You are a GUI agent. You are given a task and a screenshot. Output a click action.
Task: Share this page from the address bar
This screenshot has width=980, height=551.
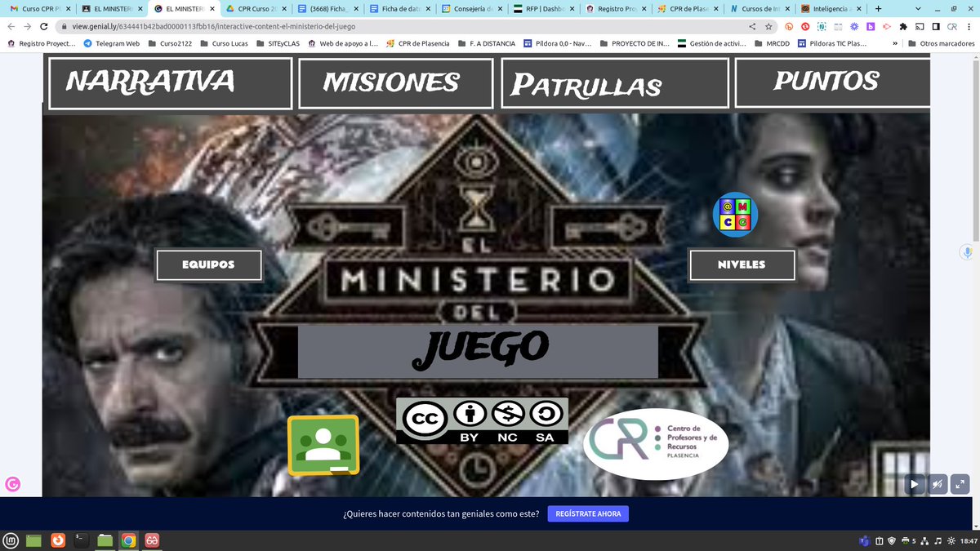coord(751,26)
